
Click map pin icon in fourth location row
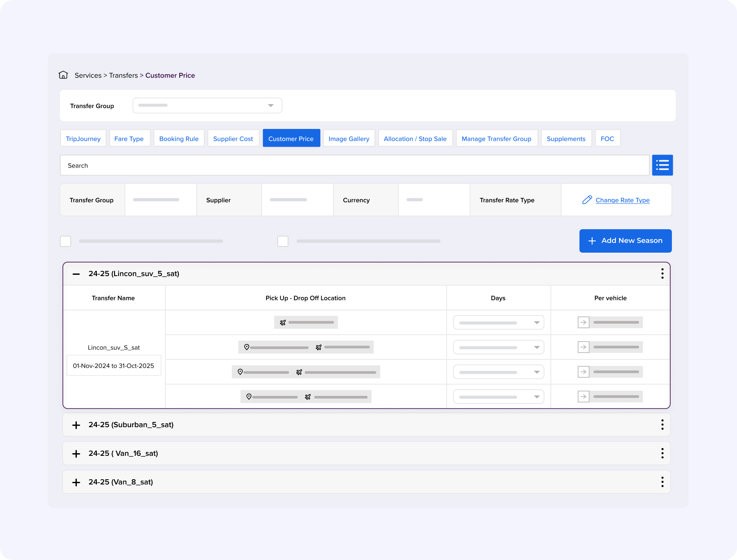click(x=249, y=396)
